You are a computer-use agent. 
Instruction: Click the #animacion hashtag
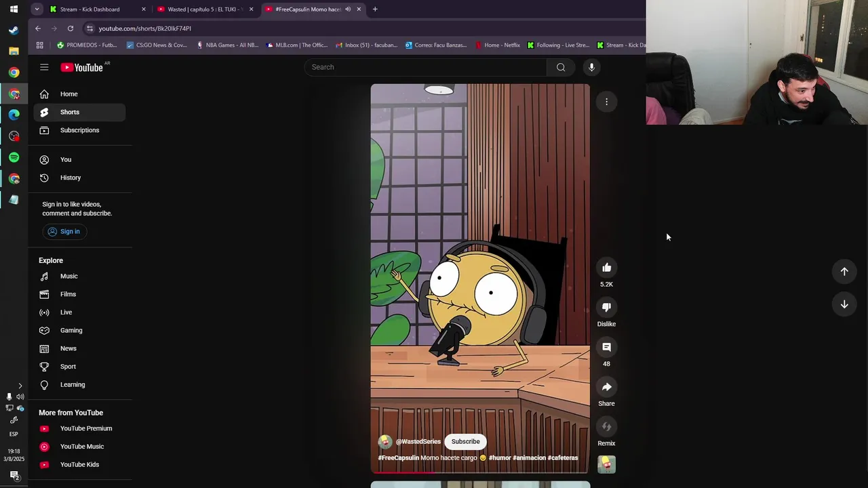(x=529, y=458)
